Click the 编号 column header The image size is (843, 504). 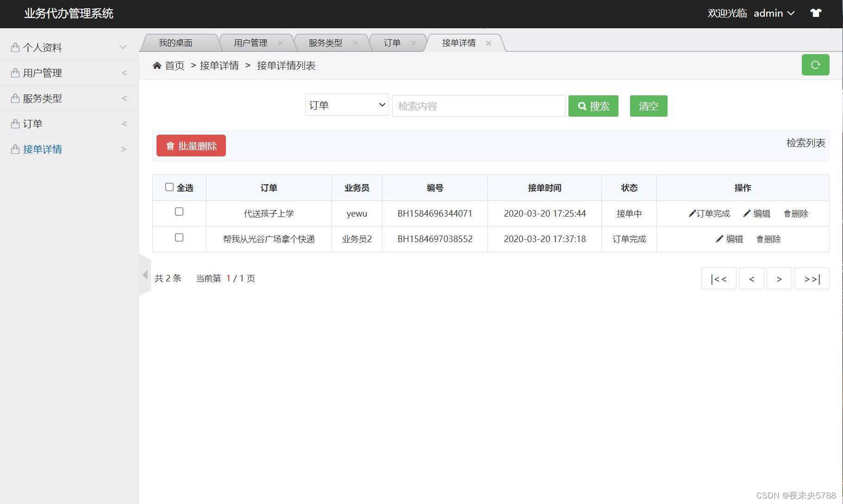[435, 187]
